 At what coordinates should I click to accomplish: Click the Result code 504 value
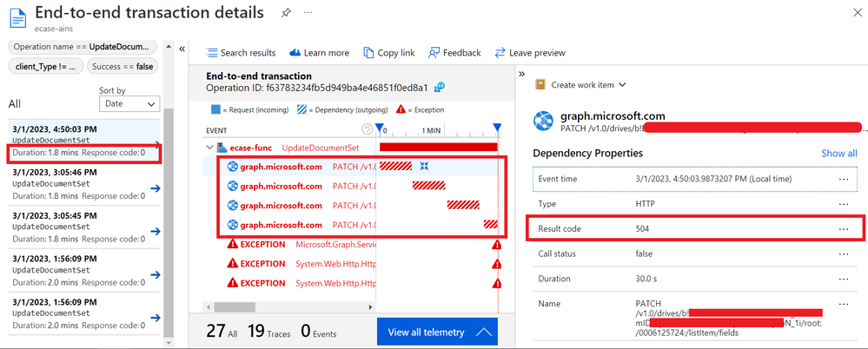642,228
